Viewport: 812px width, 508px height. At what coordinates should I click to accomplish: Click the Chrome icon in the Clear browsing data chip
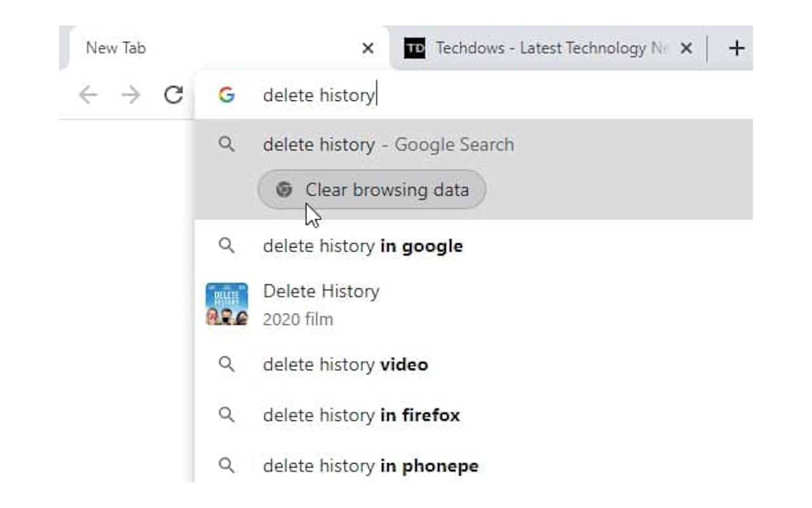(x=284, y=189)
